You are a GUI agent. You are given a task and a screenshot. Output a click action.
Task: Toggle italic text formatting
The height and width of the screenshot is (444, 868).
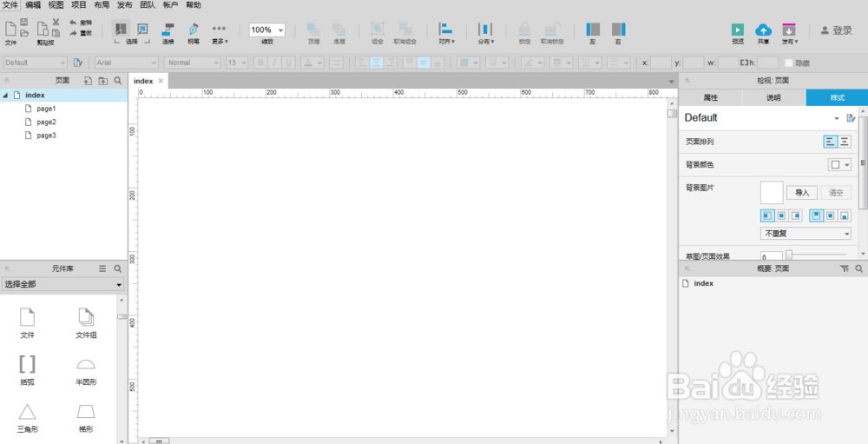[274, 63]
